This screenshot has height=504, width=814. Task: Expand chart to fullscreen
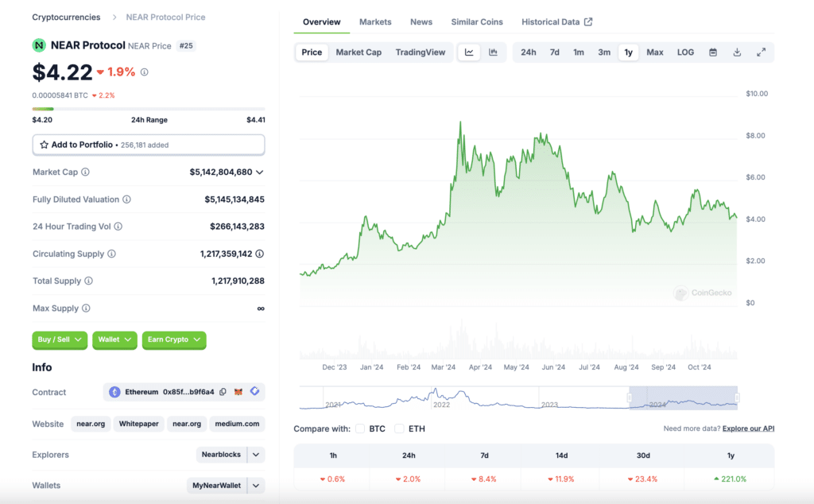761,52
